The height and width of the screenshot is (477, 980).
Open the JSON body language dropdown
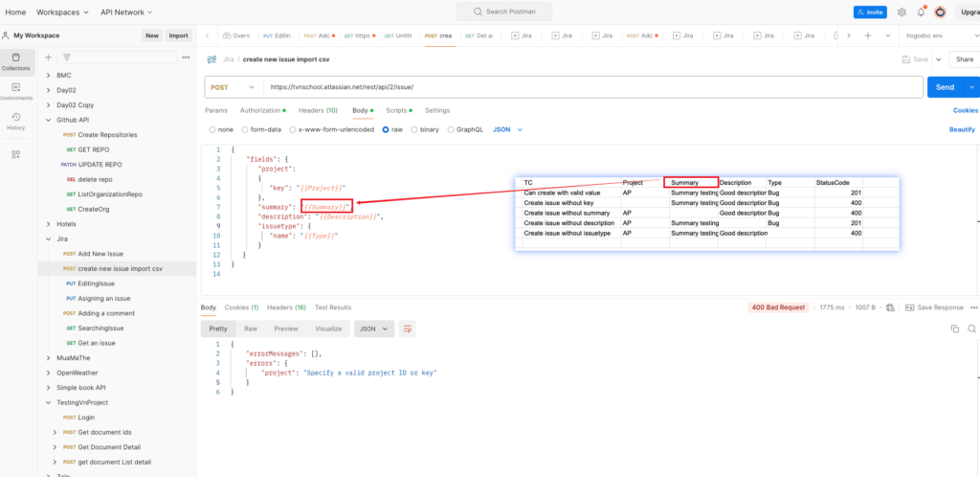pos(507,129)
